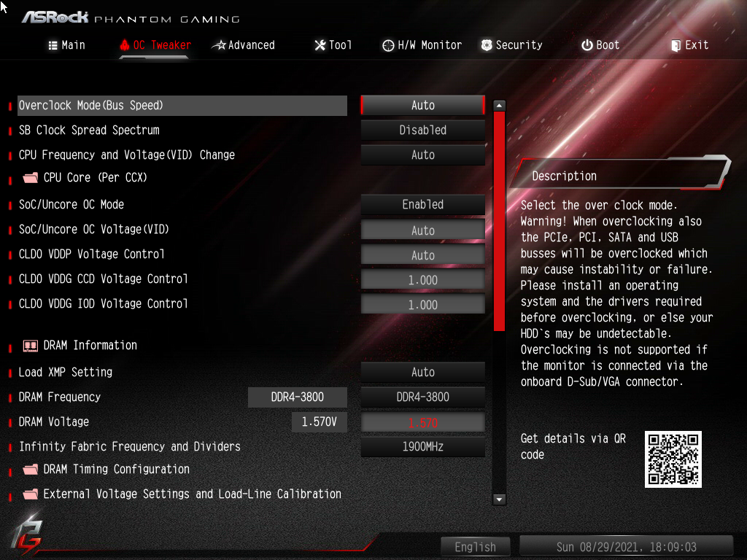Select SoC/Uncore OC Mode label
Screen dimensions: 747x560
[x=71, y=204]
